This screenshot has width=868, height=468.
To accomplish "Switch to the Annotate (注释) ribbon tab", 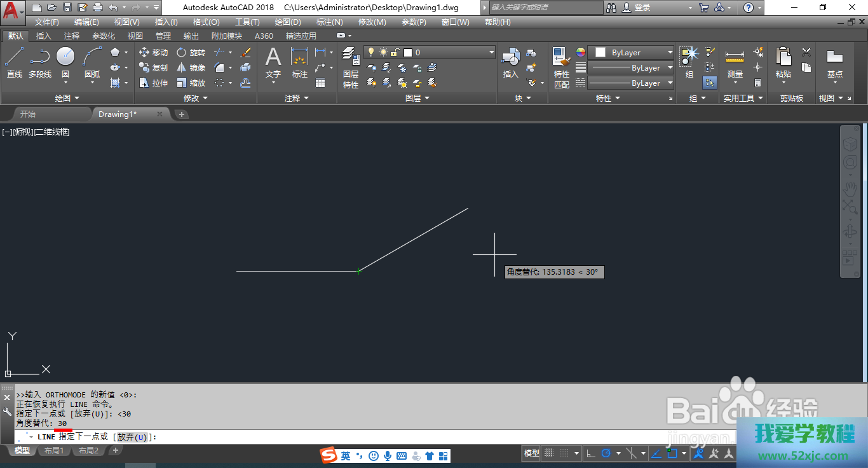I will pos(72,36).
